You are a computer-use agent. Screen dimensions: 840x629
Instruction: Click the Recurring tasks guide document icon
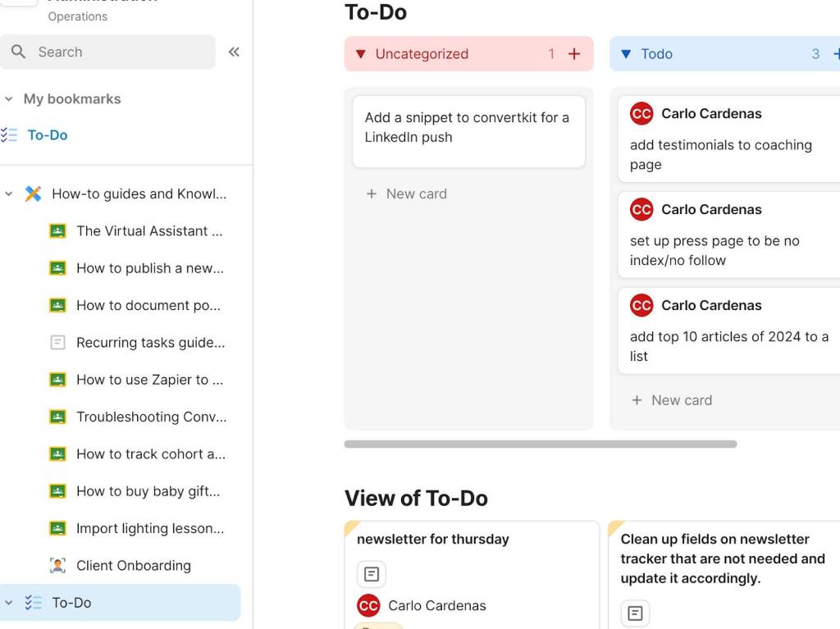tap(57, 342)
